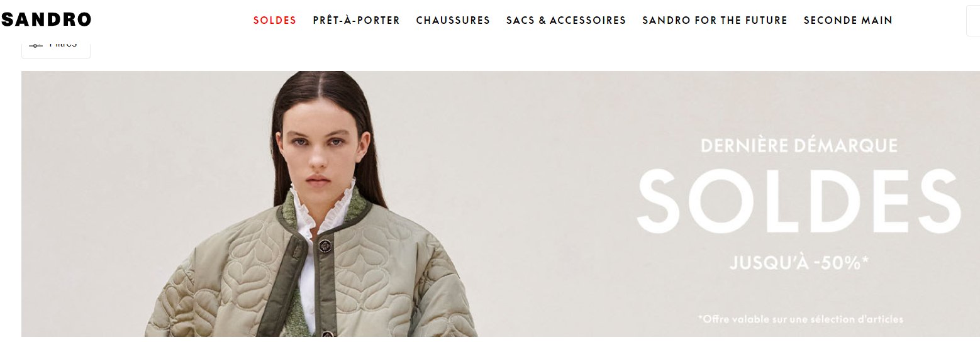Click the cut-off box at the header's right edge
980x342 pixels.
973,21
